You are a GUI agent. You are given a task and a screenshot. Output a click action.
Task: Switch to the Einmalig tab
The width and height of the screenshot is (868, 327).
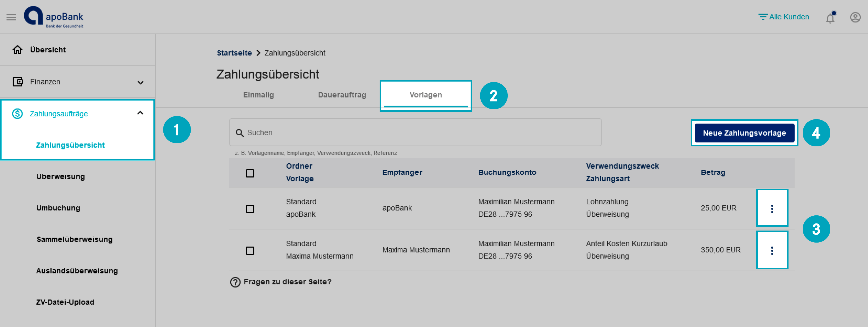click(259, 95)
